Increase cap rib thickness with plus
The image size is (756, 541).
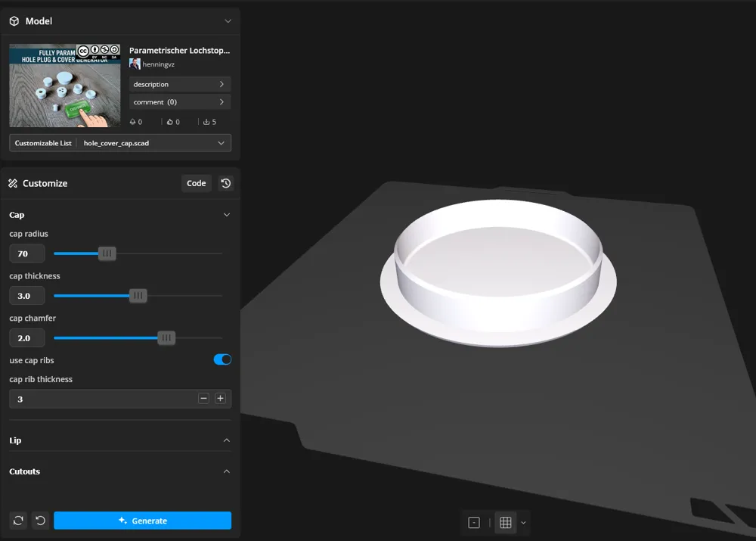coord(220,398)
